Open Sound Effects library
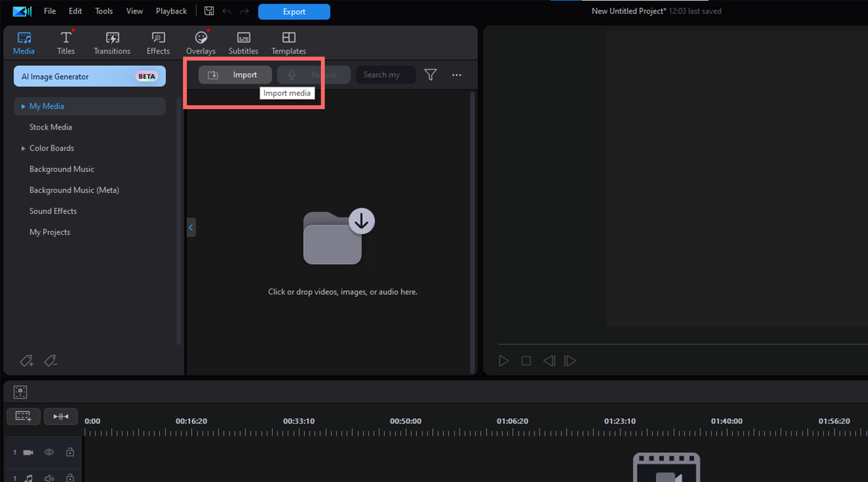The height and width of the screenshot is (482, 868). (x=53, y=211)
